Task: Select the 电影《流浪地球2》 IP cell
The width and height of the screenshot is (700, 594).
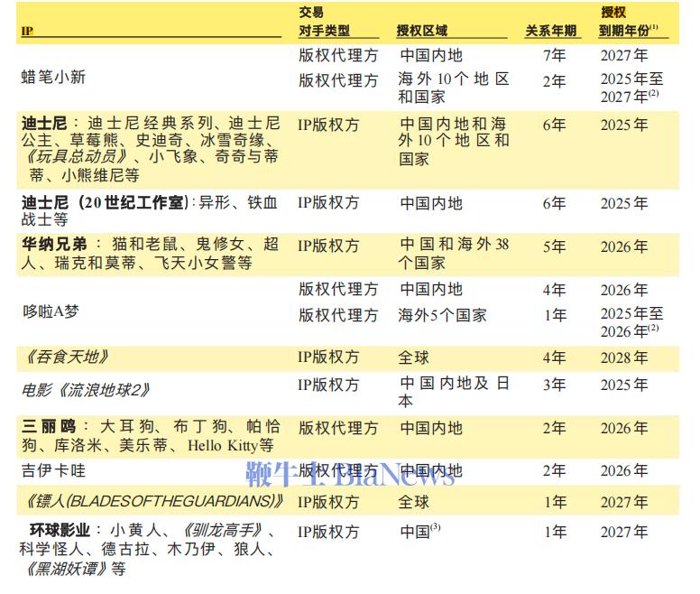Action: 86,390
